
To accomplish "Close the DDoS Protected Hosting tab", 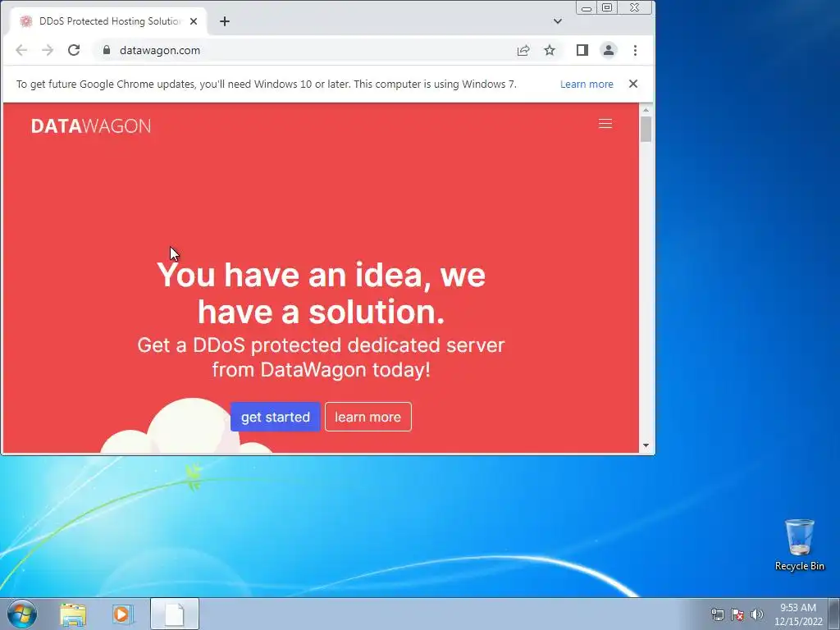I will (x=194, y=21).
